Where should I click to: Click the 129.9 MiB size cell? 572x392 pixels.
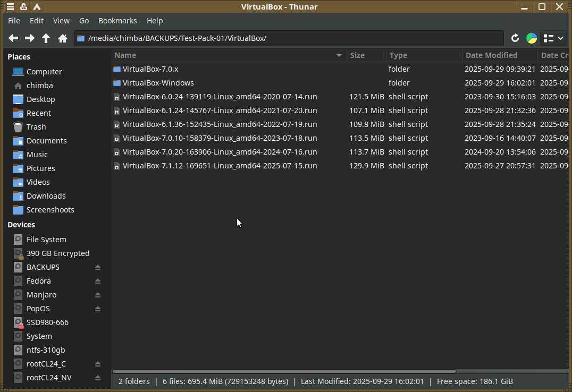(366, 166)
